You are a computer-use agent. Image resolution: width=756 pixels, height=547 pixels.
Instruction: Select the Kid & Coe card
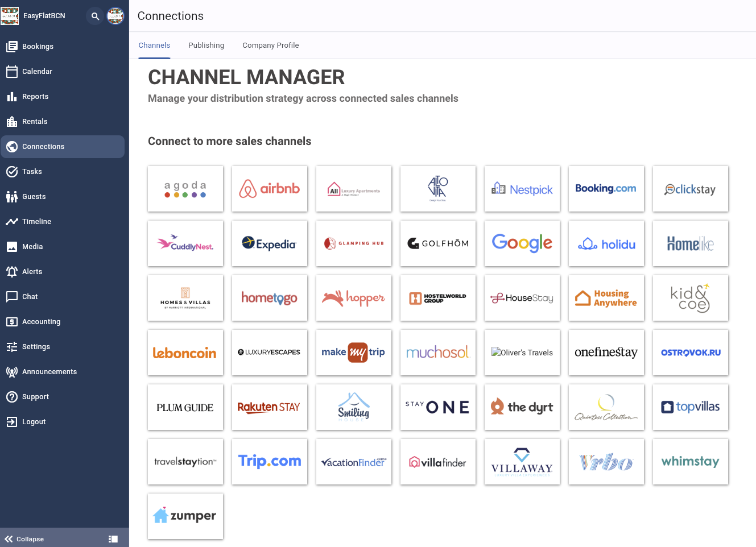point(691,298)
